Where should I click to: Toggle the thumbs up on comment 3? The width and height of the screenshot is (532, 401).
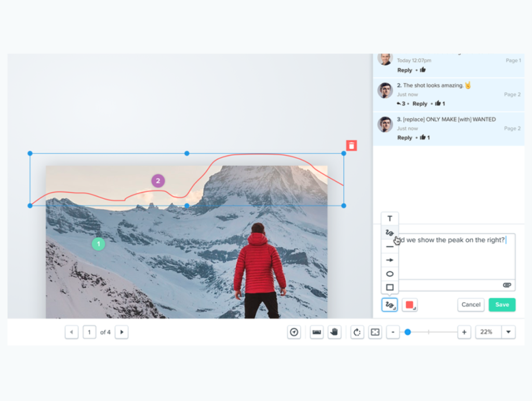click(x=423, y=137)
